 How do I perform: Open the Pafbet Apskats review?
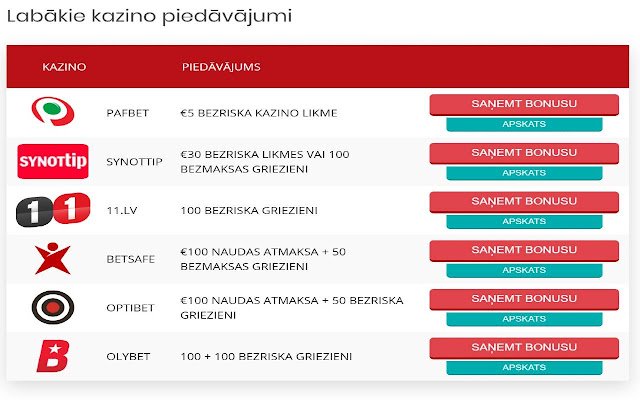[524, 124]
